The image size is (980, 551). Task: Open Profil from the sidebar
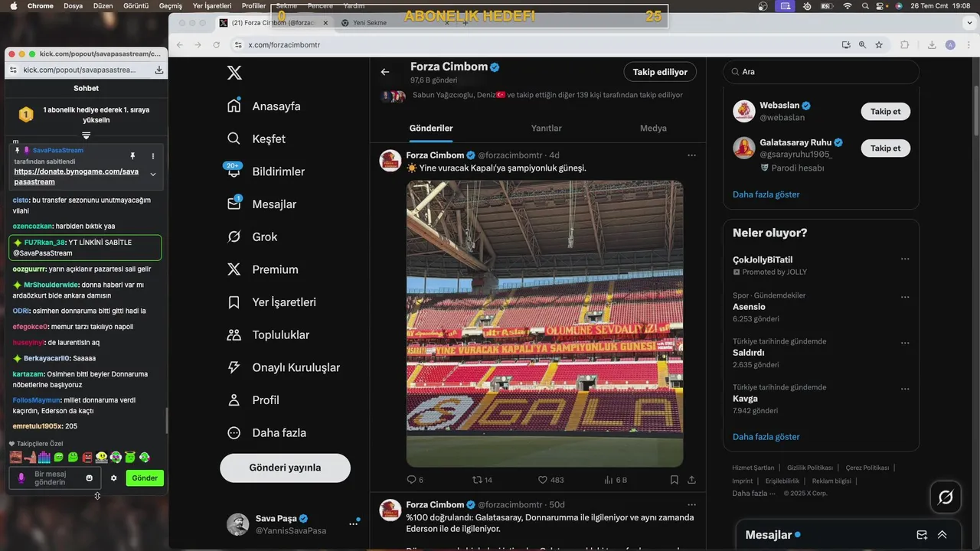point(253,400)
